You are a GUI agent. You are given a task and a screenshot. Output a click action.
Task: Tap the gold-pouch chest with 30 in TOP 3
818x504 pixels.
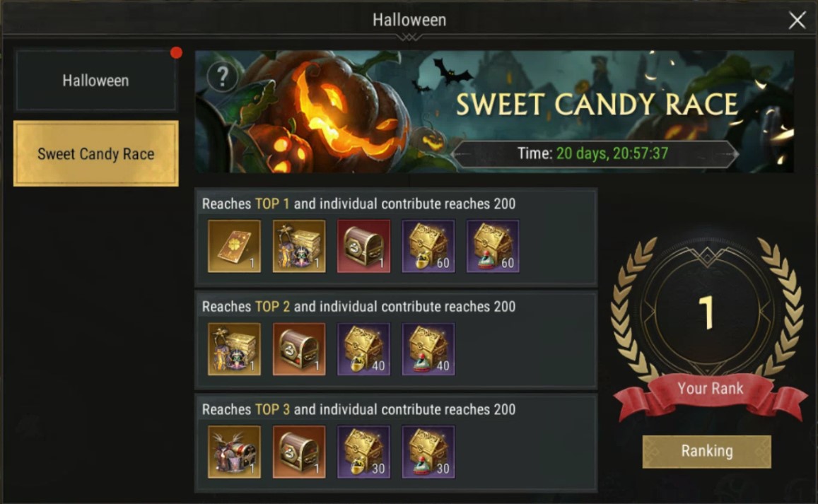(363, 452)
